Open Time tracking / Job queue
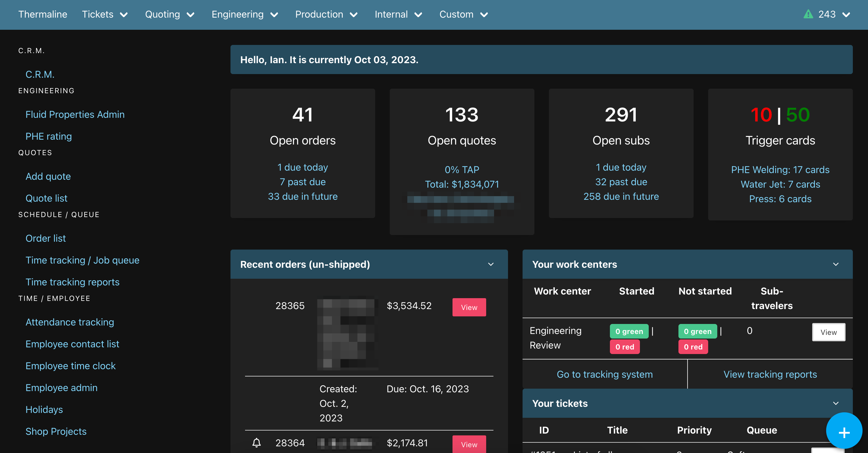 pyautogui.click(x=82, y=260)
